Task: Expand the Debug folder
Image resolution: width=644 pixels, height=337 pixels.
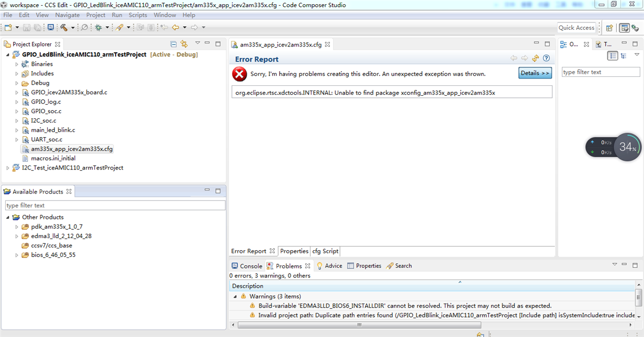Action: tap(17, 83)
